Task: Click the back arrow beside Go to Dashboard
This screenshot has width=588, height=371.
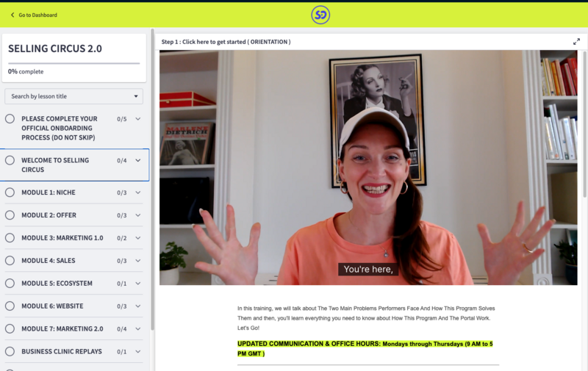Action: (12, 15)
